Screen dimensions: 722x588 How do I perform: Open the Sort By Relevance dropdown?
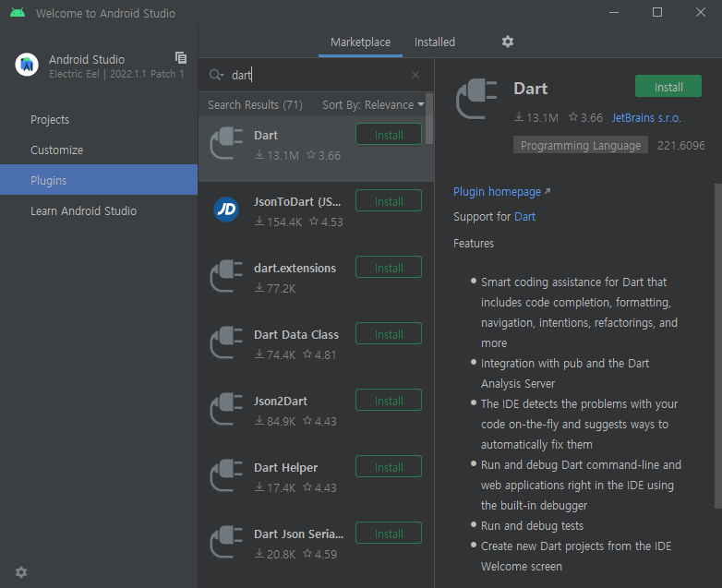tap(373, 105)
